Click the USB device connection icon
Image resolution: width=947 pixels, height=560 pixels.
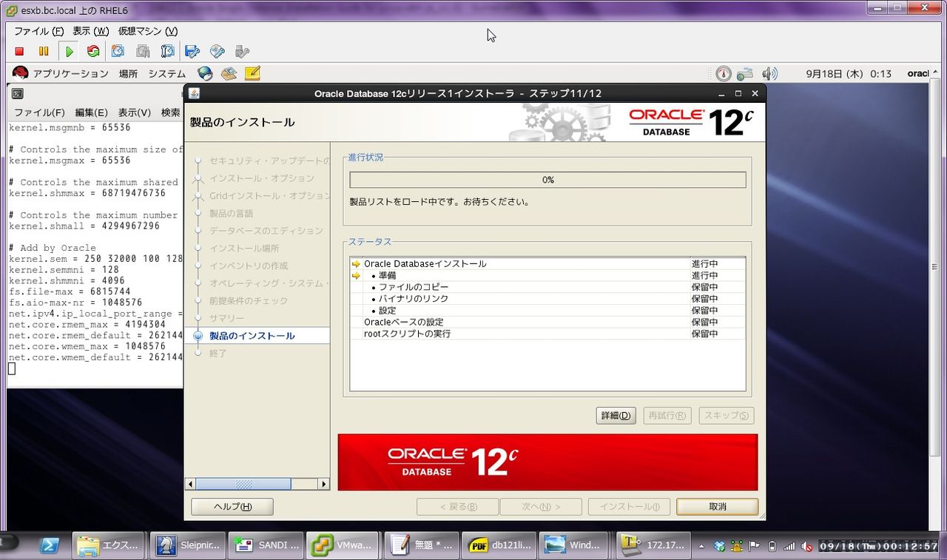(x=242, y=52)
